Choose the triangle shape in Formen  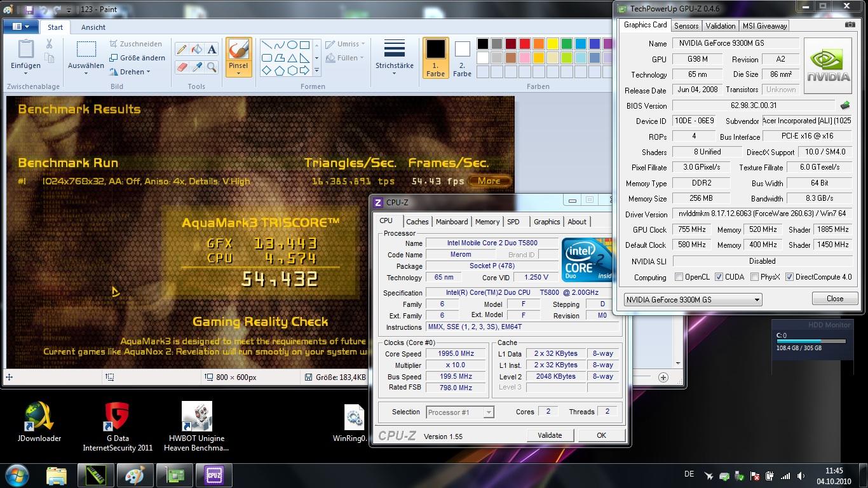(292, 58)
